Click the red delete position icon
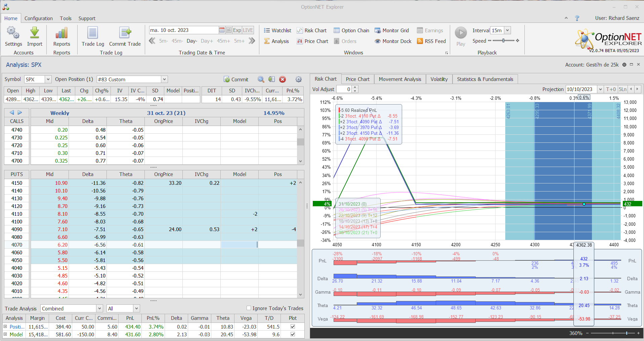 [283, 79]
